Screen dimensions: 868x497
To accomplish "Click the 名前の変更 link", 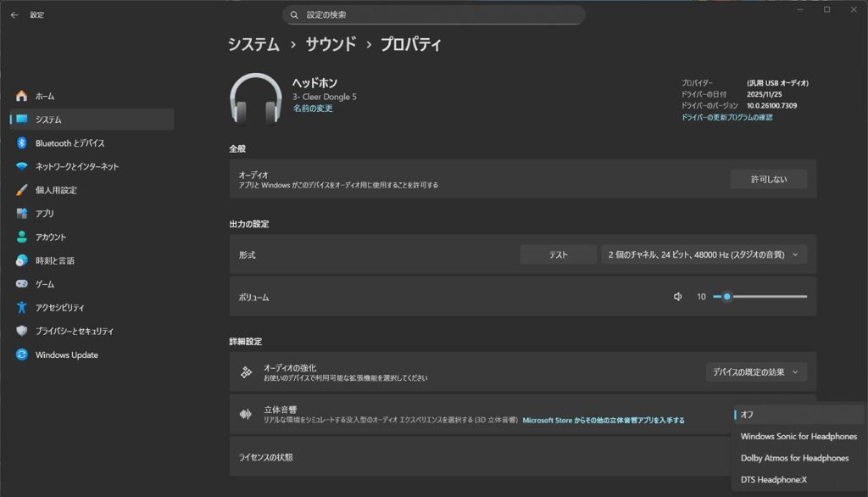I will coord(313,109).
